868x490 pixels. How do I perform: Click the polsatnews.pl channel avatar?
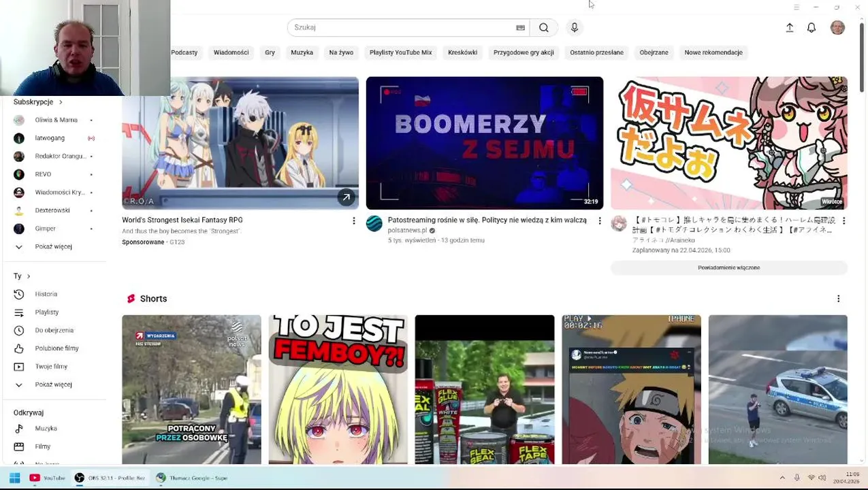click(x=374, y=224)
